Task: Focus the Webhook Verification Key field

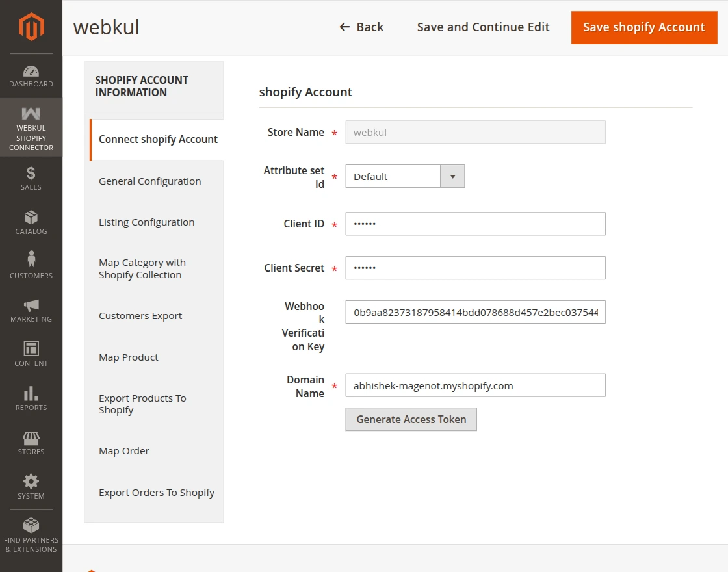Action: (475, 312)
